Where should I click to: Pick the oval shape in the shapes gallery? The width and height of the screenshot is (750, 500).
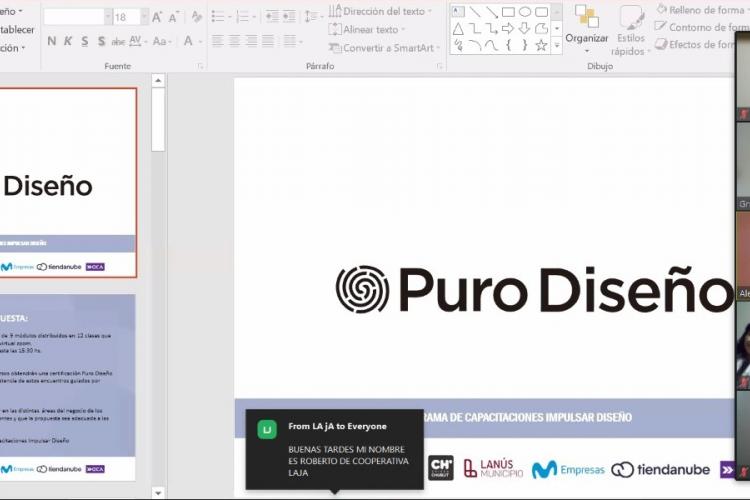(x=525, y=11)
